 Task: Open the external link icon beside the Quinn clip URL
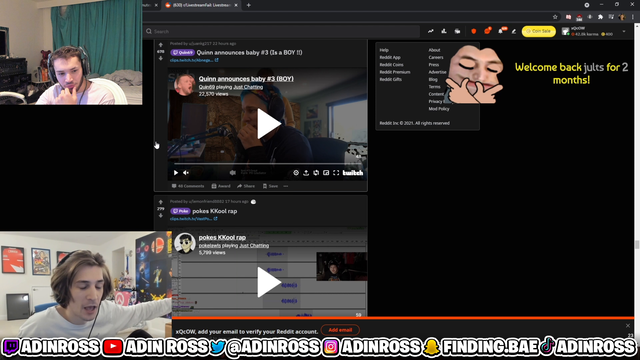[x=217, y=60]
